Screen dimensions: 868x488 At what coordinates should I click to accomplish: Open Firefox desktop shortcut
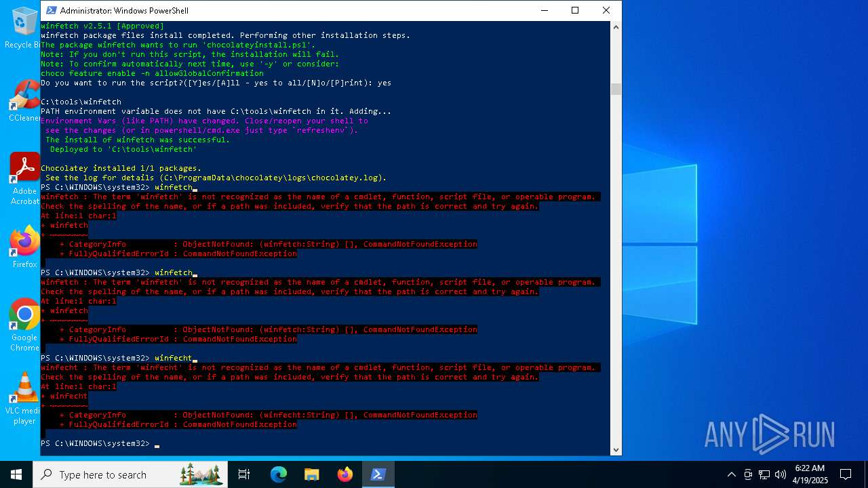pos(24,247)
